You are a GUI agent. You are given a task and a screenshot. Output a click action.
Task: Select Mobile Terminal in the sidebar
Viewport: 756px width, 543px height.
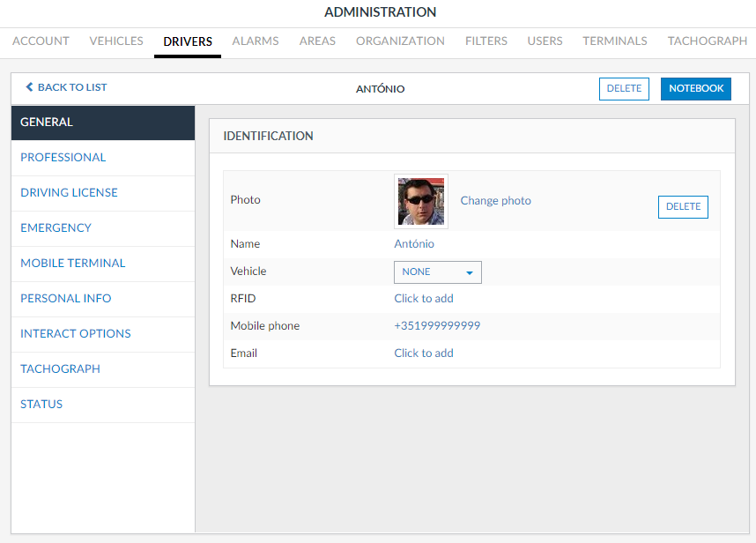click(x=73, y=264)
